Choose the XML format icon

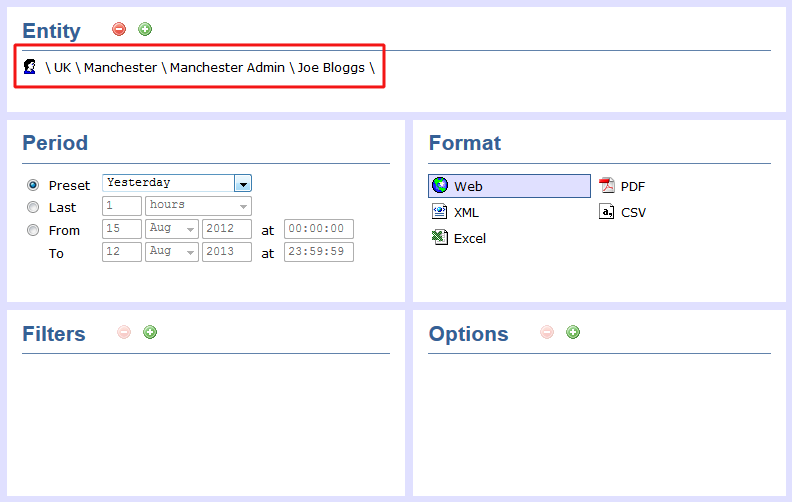439,212
